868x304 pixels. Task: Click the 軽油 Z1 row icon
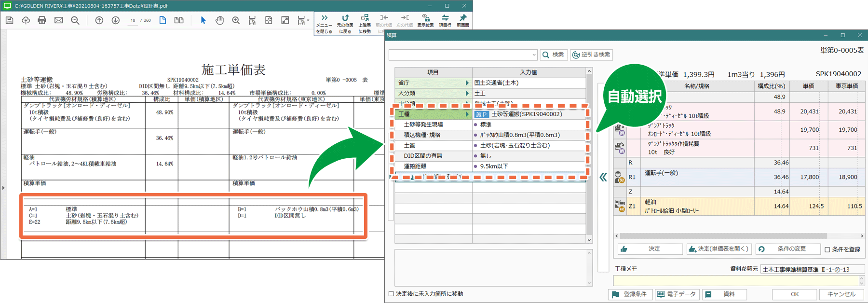pyautogui.click(x=620, y=206)
